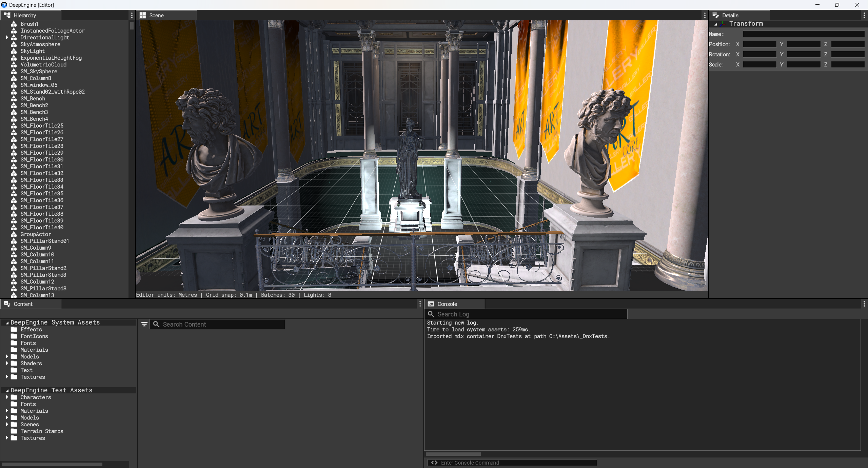Expand the Test Assets Models folder
Image resolution: width=868 pixels, height=468 pixels.
click(x=7, y=417)
